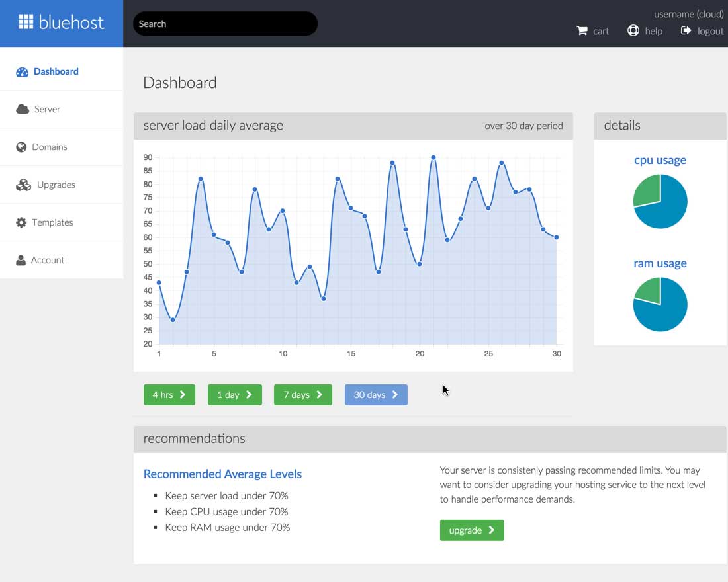Click the 'Recommended Average Levels' heading
The width and height of the screenshot is (728, 582).
pyautogui.click(x=222, y=474)
